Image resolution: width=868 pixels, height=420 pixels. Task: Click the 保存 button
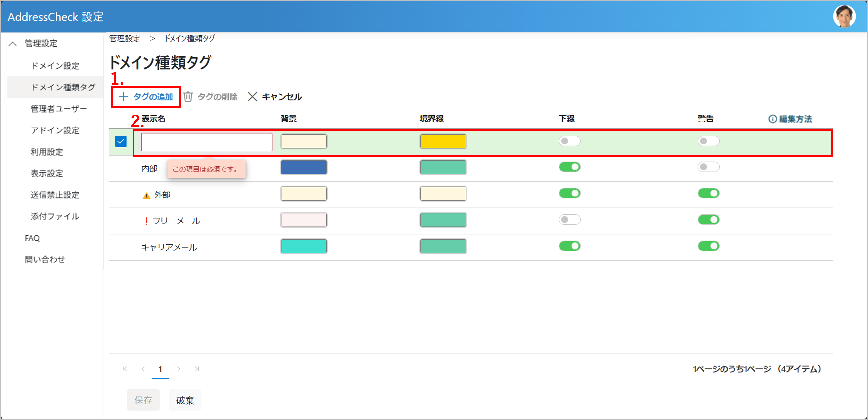[143, 400]
